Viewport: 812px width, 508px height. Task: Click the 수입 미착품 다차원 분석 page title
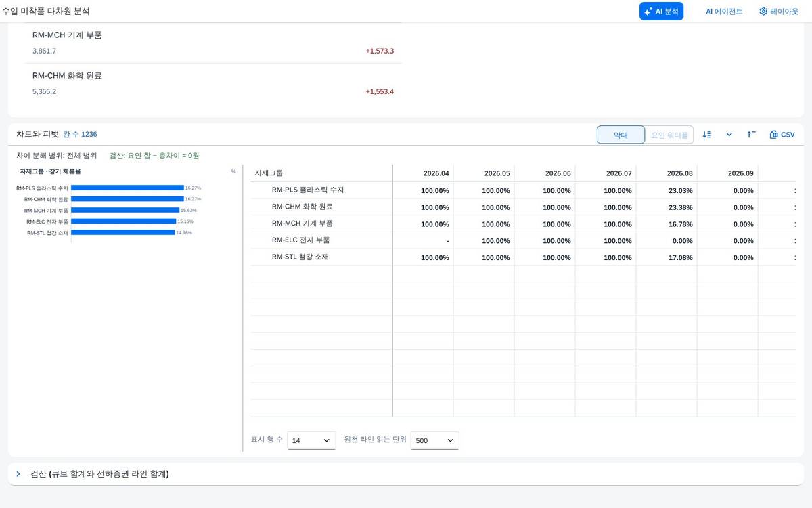[x=46, y=12]
